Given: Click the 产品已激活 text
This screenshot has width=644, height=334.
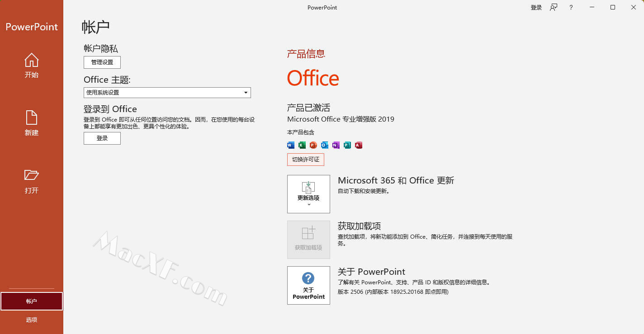Looking at the screenshot, I should click(308, 108).
